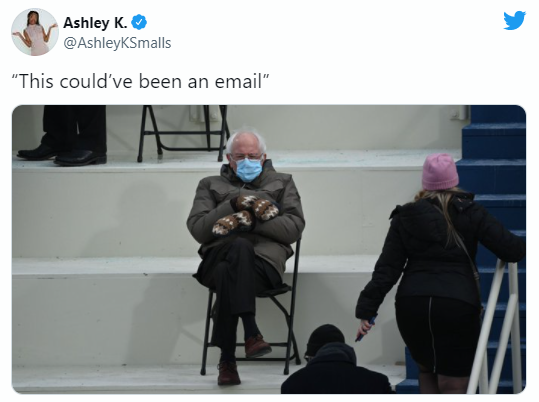Screen dimensions: 539x402
Task: Click the blue Twitter bird logo
Action: click(514, 21)
